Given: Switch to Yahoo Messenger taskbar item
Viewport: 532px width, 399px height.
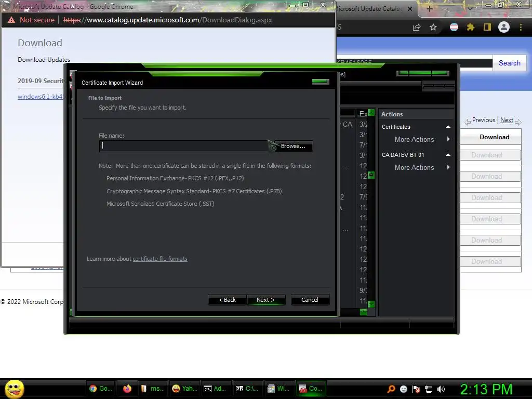Looking at the screenshot, I should pos(185,389).
